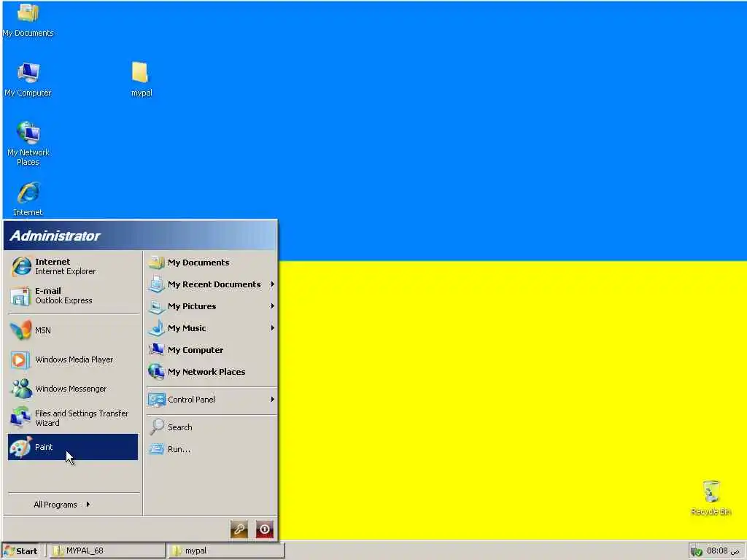Open E-mail Outlook Express entry
Screen dimensions: 747x560
tap(73, 296)
